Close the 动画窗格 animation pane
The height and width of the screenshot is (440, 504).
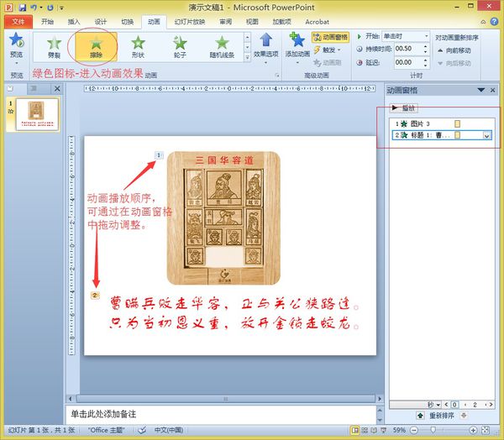tap(492, 91)
